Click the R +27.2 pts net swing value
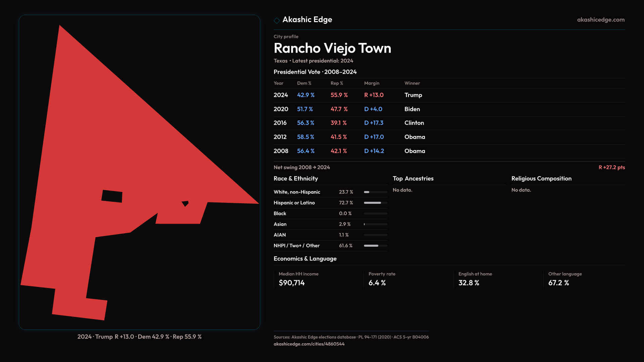 click(611, 167)
